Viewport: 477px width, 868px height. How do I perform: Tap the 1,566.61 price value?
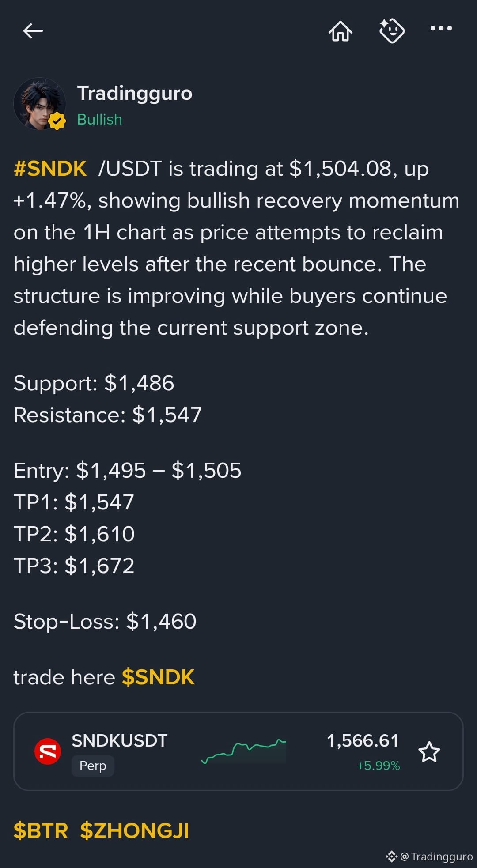click(x=363, y=741)
